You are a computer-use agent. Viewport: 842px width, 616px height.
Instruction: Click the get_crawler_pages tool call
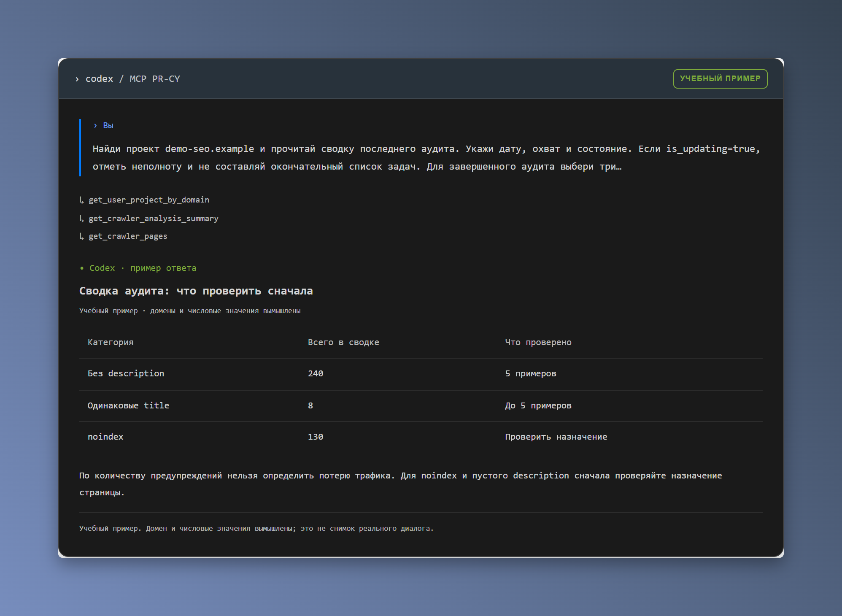tap(128, 236)
